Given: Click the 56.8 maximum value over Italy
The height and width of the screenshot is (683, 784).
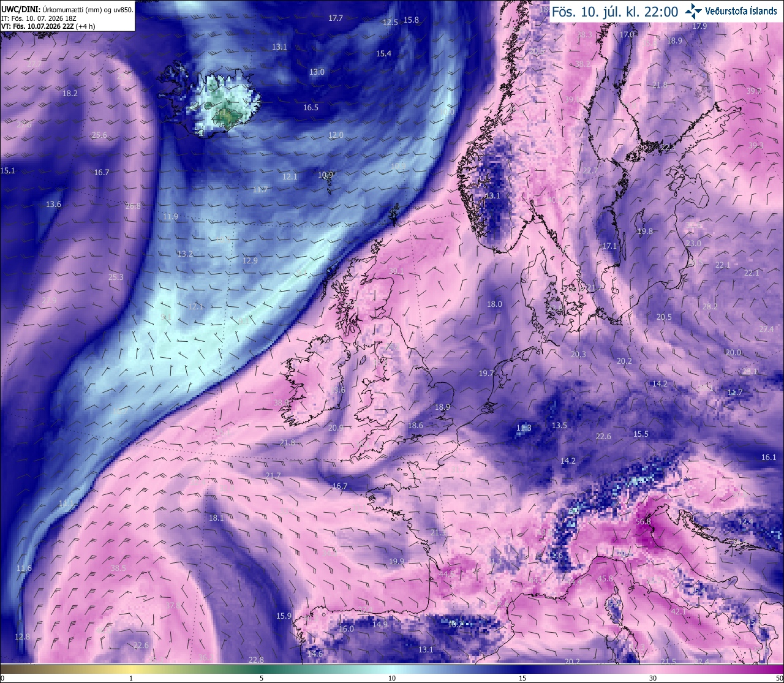Looking at the screenshot, I should tap(643, 522).
